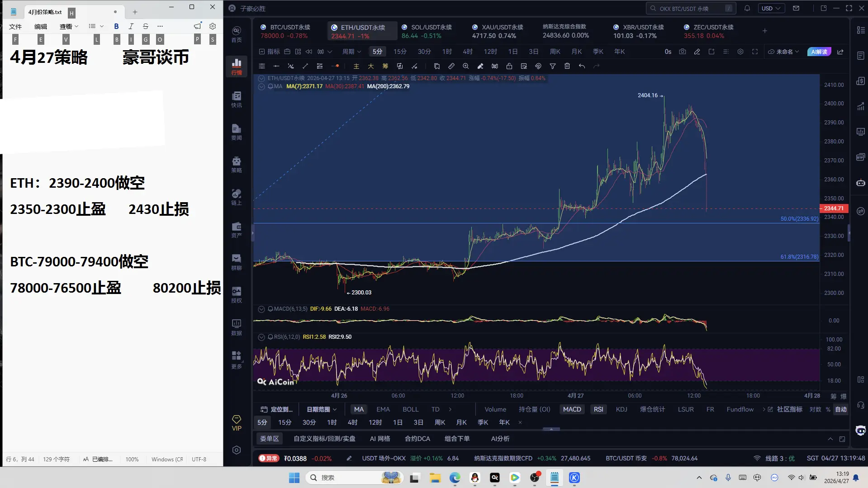Image resolution: width=868 pixels, height=488 pixels.
Task: Open the 策略 strategy robot icon
Action: click(237, 165)
